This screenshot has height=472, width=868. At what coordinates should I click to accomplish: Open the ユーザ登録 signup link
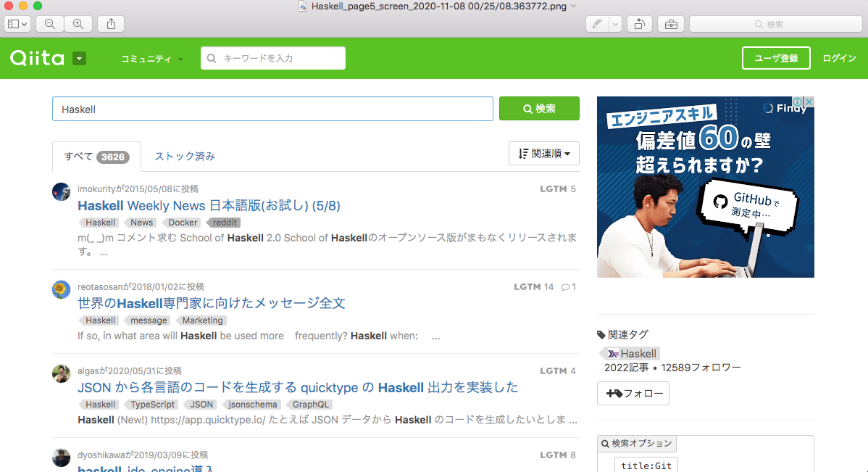click(x=776, y=58)
